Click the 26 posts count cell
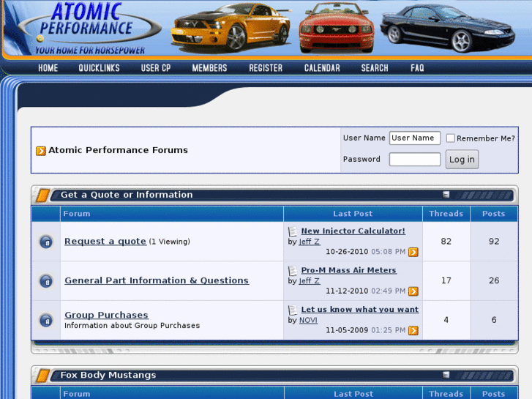Screen dimensions: 532x399 point(494,280)
